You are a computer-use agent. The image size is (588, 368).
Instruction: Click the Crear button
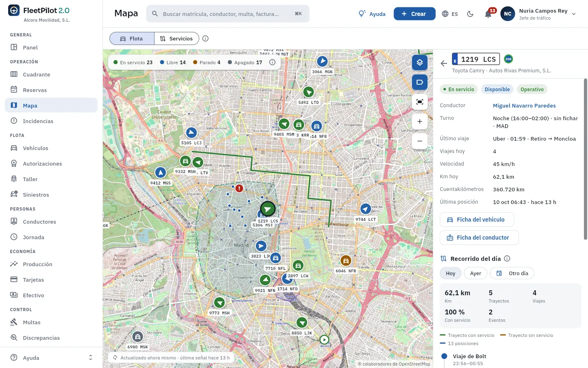pos(414,14)
